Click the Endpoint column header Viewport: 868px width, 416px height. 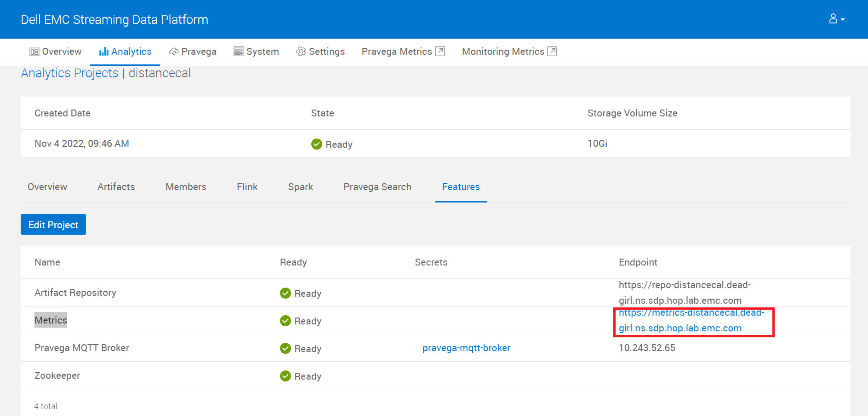pyautogui.click(x=638, y=262)
